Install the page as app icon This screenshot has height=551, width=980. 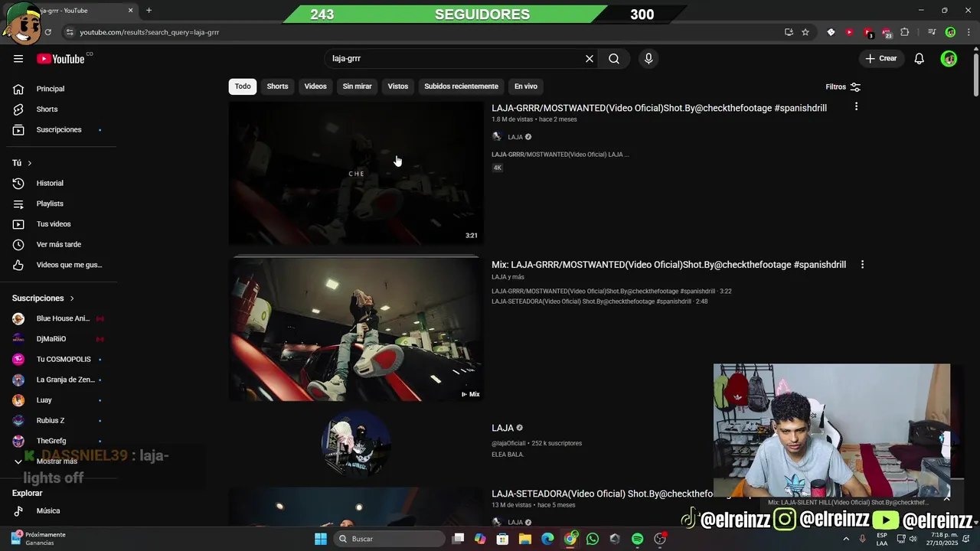(x=789, y=32)
